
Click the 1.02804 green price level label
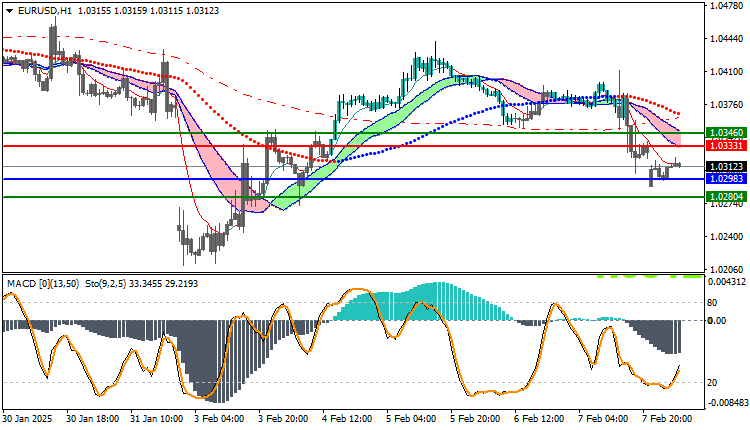726,197
